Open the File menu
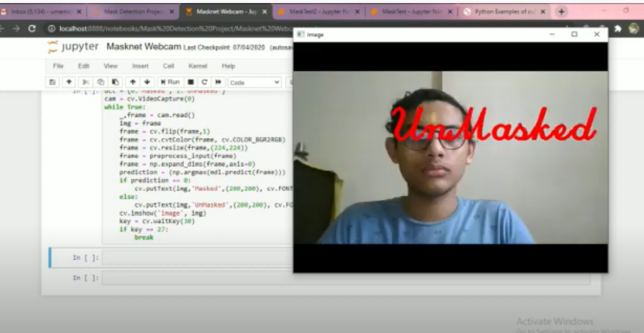 (x=58, y=66)
